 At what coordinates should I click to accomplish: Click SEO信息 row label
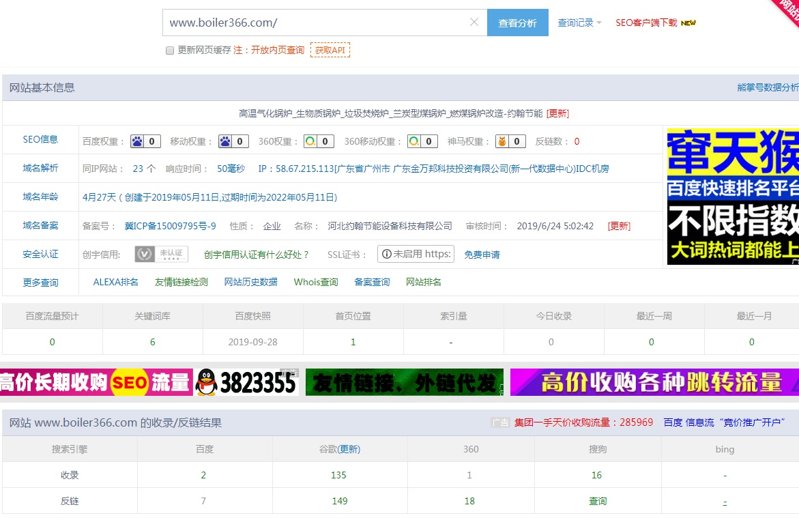pos(40,139)
